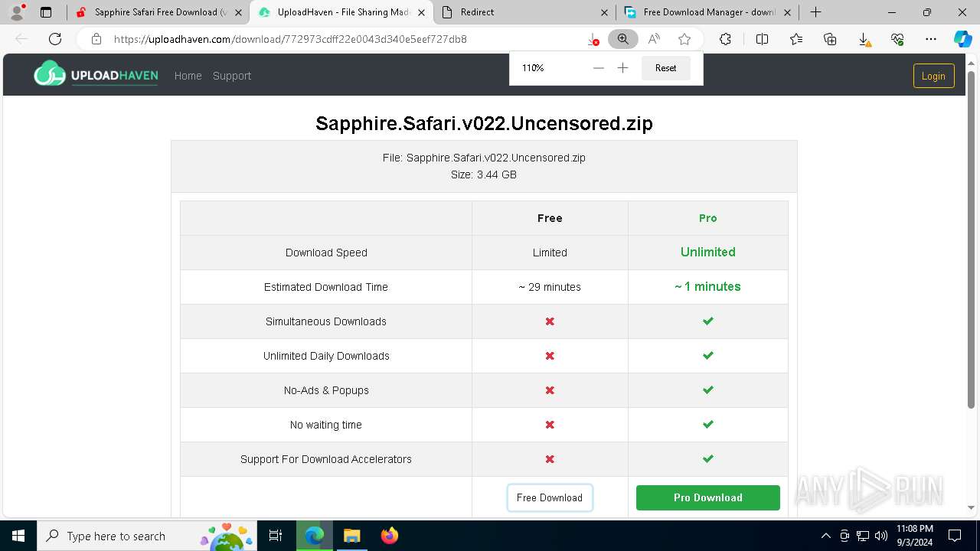Click the browser refresh button
This screenshot has height=551, width=980.
click(x=55, y=39)
